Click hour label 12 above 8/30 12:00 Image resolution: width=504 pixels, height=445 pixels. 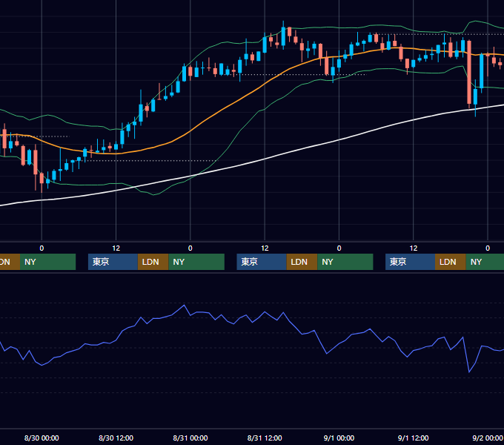coord(116,248)
